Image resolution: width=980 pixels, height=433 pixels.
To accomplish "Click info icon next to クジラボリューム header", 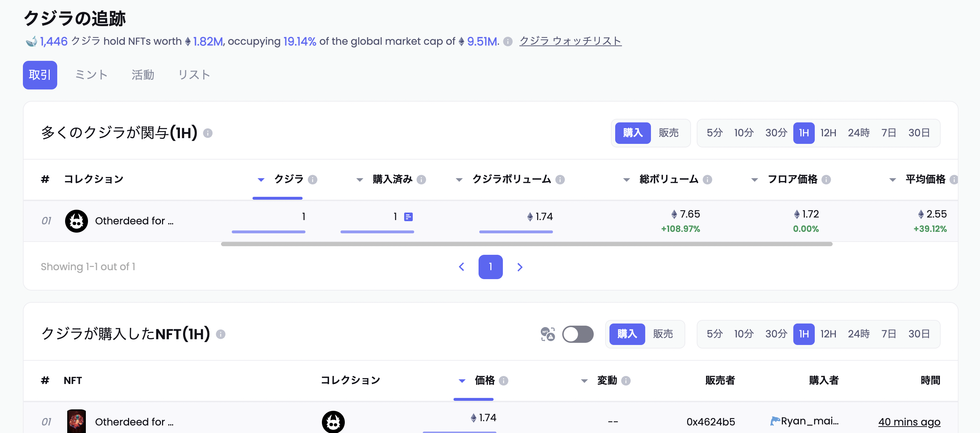I will 560,180.
